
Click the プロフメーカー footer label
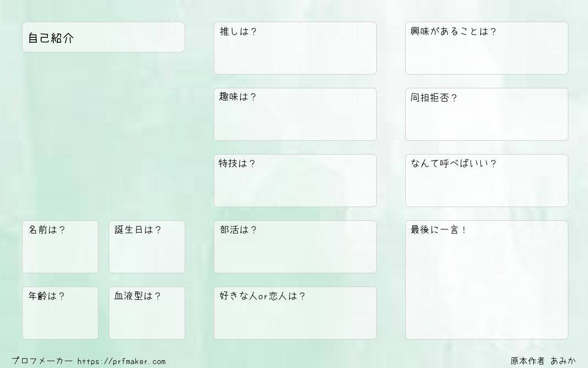42,361
